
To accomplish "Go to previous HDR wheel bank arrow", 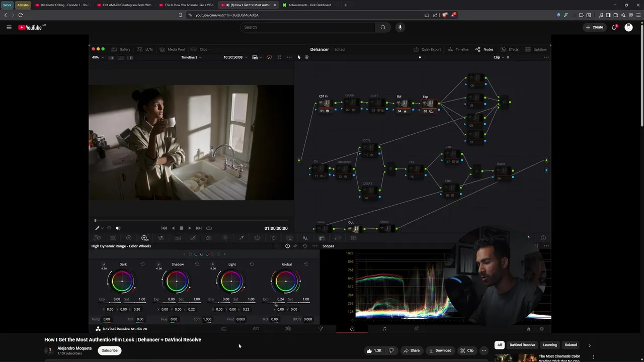I will (x=184, y=254).
